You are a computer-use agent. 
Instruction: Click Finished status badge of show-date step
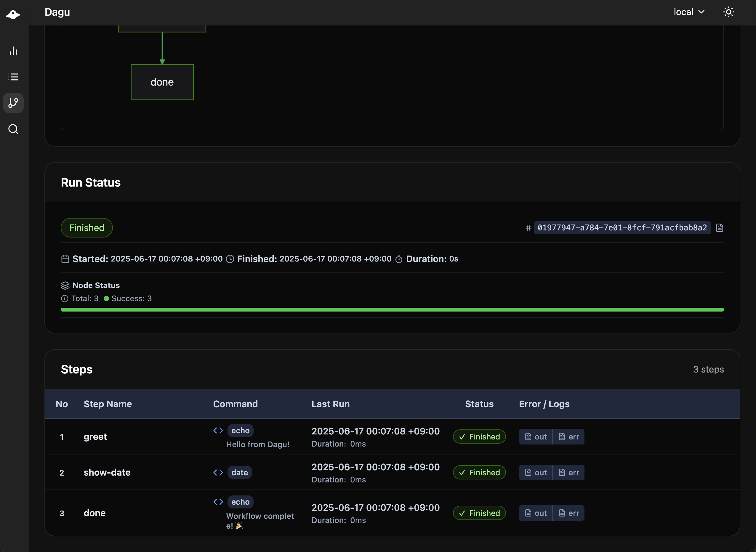tap(479, 472)
